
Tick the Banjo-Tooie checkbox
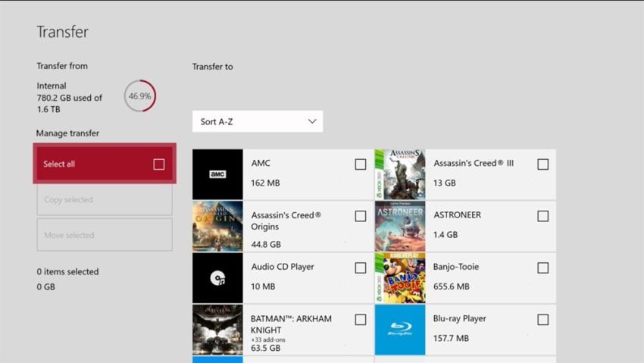pos(542,268)
